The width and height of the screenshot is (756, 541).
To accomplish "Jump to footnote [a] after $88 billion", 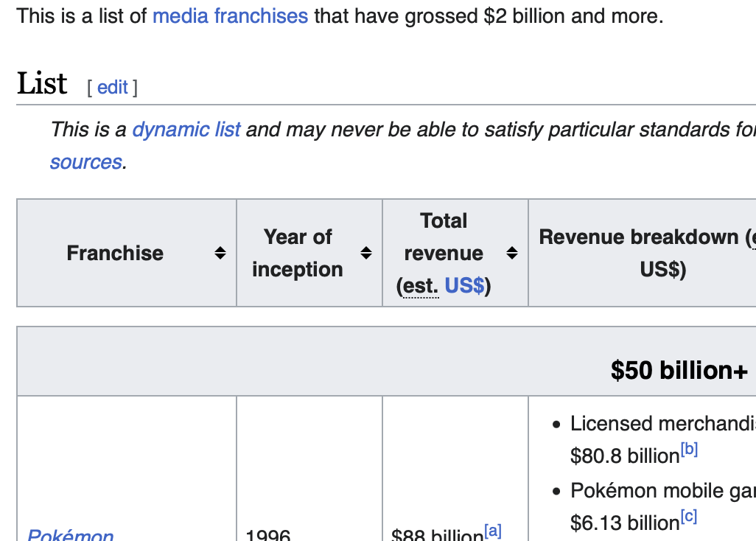I will pyautogui.click(x=493, y=531).
